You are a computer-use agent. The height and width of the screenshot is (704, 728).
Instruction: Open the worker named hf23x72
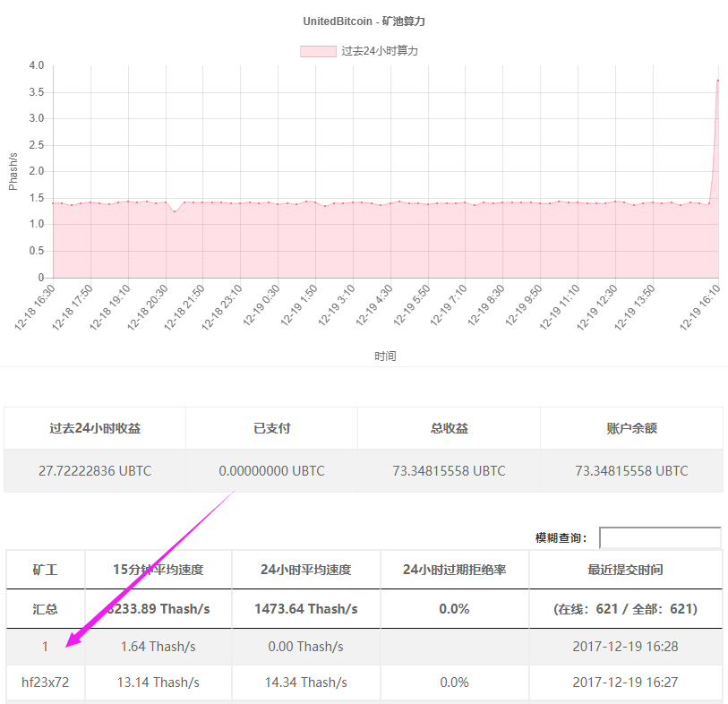(x=45, y=683)
